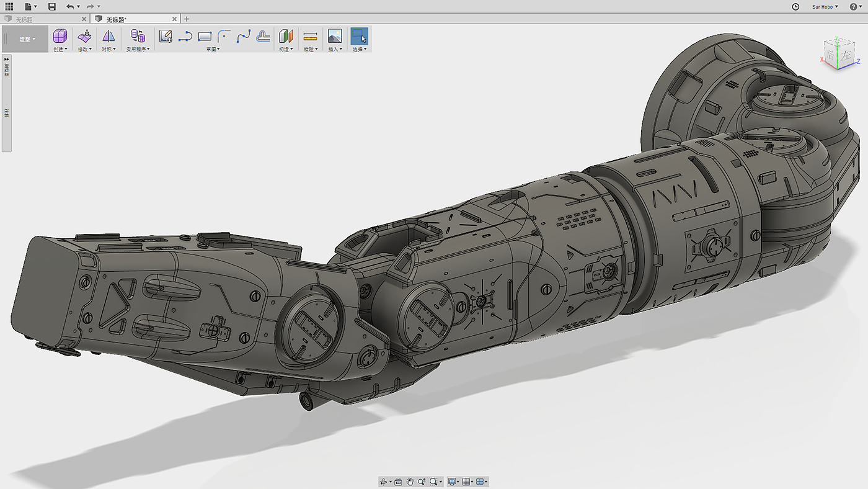This screenshot has height=489, width=868.
Task: Open the 修改 (Modify) menu
Action: tap(84, 49)
